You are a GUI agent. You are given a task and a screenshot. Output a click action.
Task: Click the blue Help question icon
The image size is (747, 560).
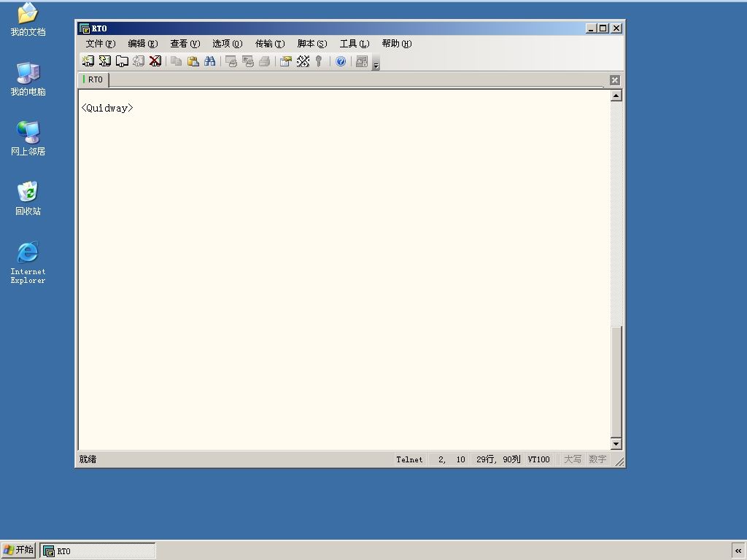point(341,61)
